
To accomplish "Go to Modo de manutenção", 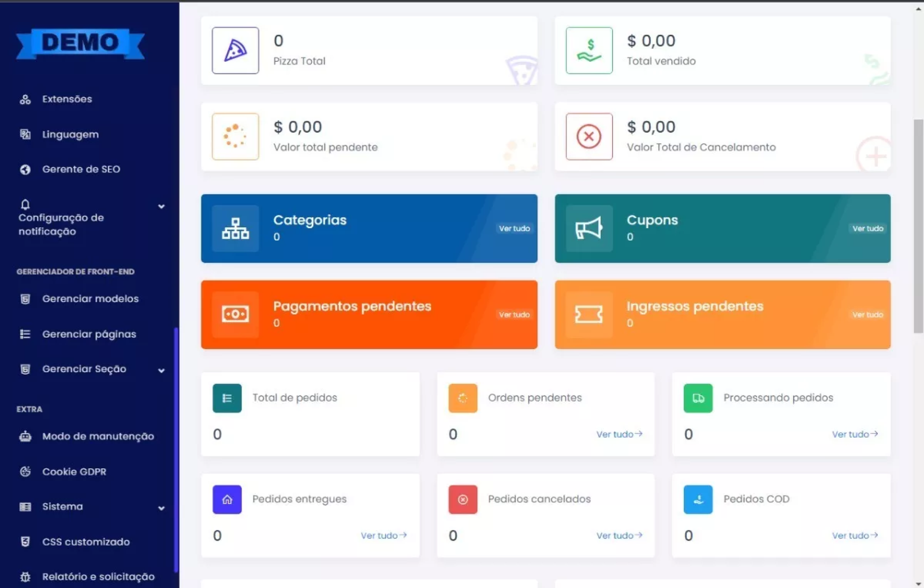I will pyautogui.click(x=98, y=436).
